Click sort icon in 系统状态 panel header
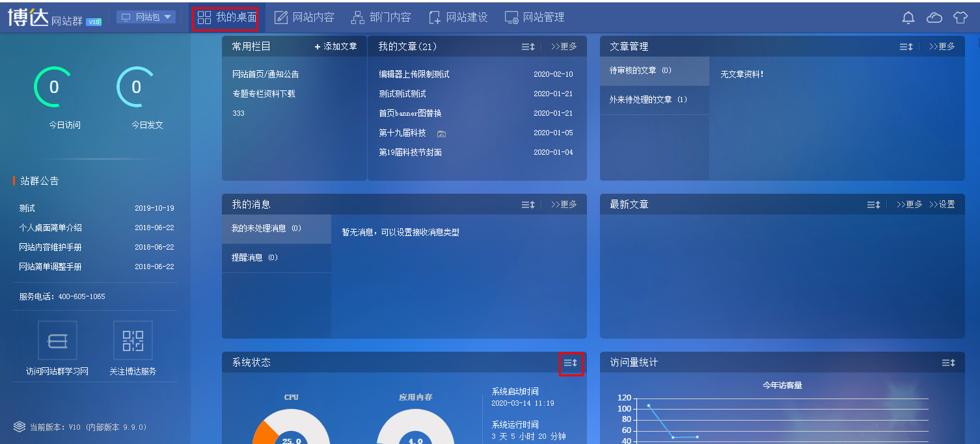This screenshot has width=980, height=444. click(571, 363)
